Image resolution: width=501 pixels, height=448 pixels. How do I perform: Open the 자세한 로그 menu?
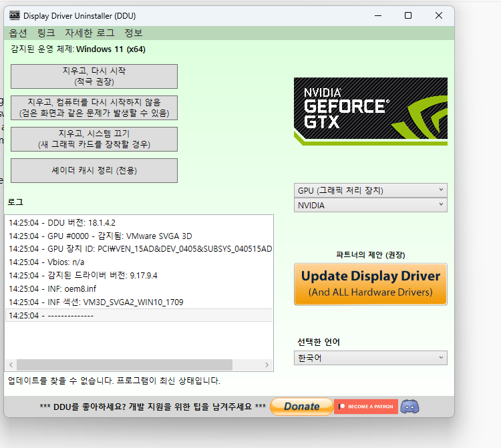tap(90, 33)
